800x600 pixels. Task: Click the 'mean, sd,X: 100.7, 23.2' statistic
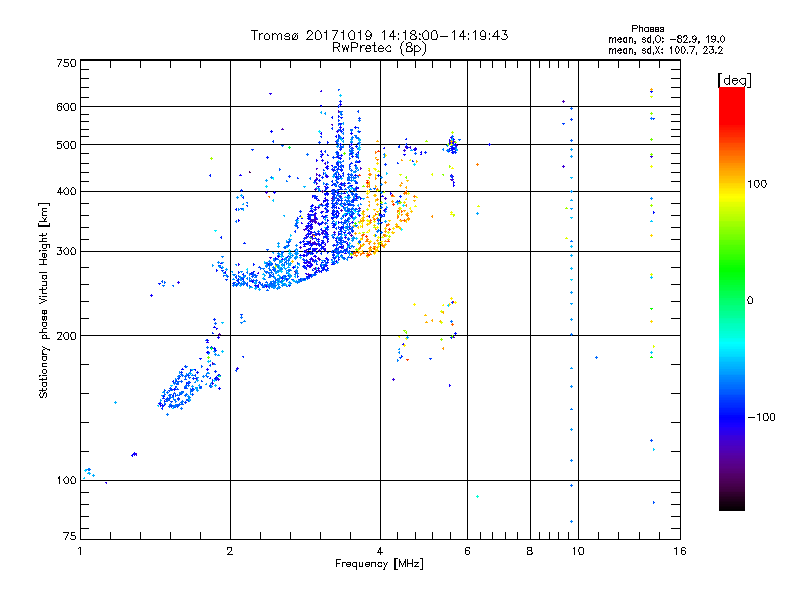pyautogui.click(x=665, y=50)
